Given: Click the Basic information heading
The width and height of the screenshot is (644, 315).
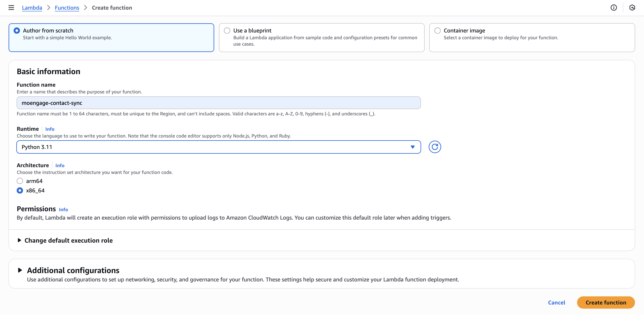Looking at the screenshot, I should pyautogui.click(x=49, y=72).
